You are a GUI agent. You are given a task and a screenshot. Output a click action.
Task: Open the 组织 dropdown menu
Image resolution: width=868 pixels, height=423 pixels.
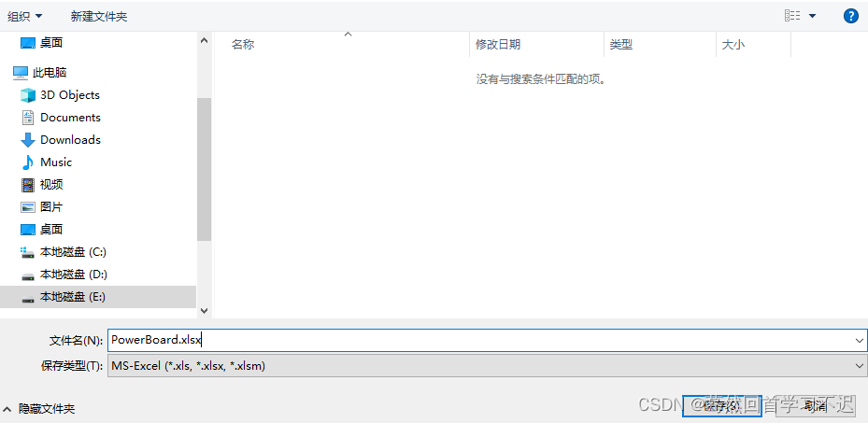25,17
